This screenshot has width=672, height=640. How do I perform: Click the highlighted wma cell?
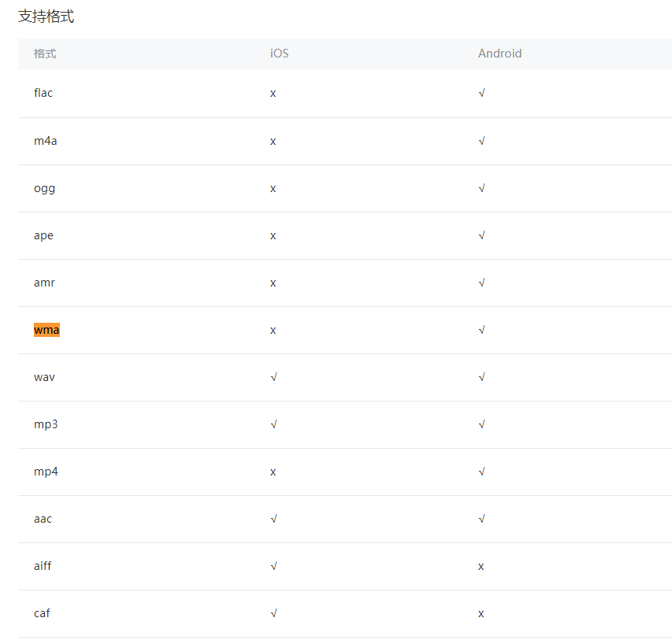[x=46, y=330]
